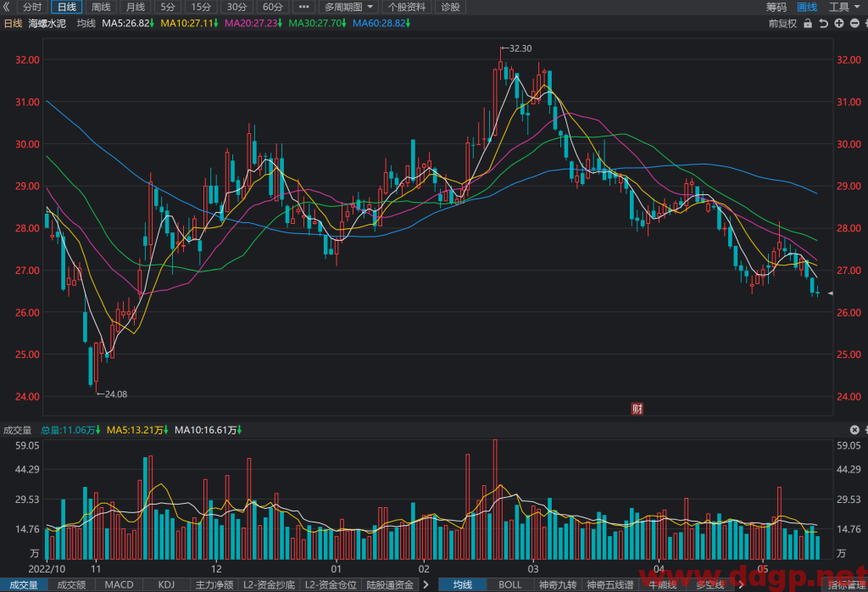Click the unlock padlock icon
Viewport: 868px width, 592px height.
tap(808, 23)
